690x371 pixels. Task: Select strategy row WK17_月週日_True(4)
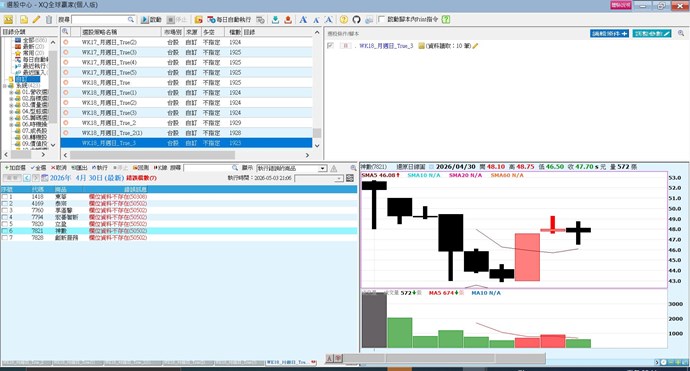pyautogui.click(x=187, y=62)
